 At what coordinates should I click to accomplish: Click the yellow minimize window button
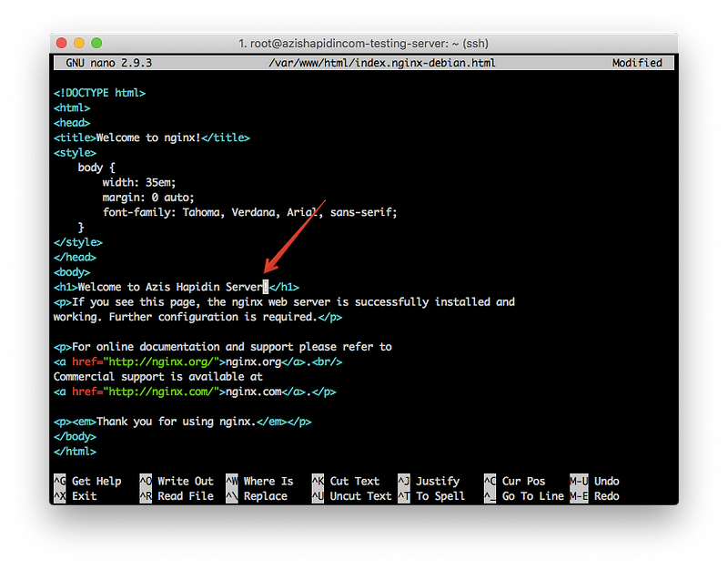tap(79, 43)
